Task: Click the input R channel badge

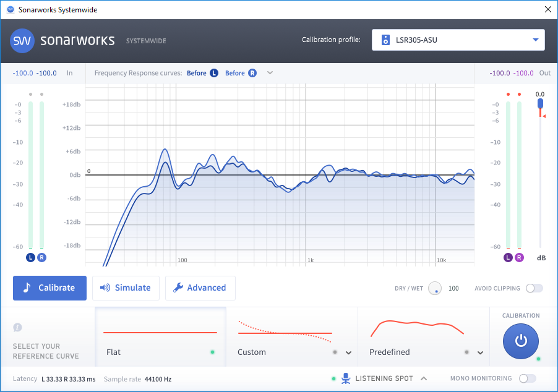Action: click(x=41, y=258)
